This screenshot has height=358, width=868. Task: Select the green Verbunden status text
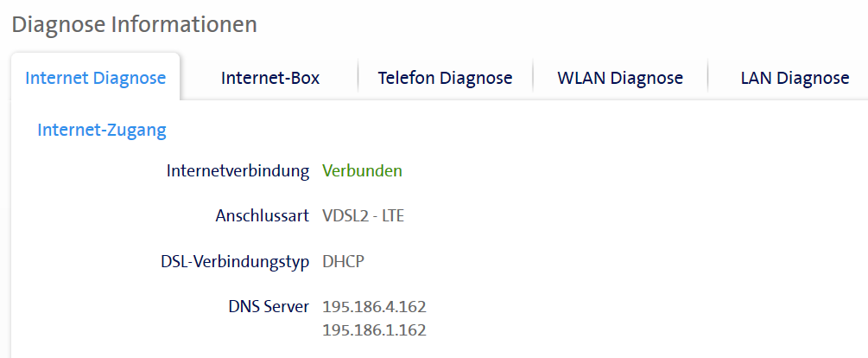pos(362,171)
